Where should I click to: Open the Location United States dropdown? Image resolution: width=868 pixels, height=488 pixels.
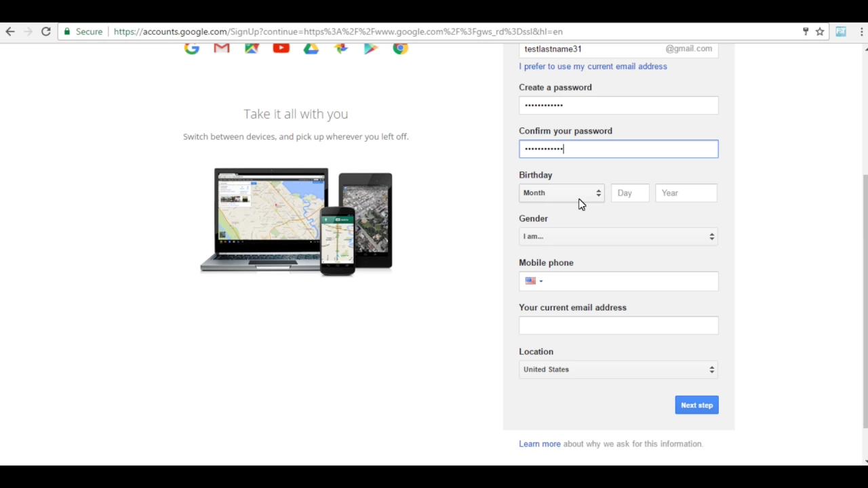tap(618, 369)
